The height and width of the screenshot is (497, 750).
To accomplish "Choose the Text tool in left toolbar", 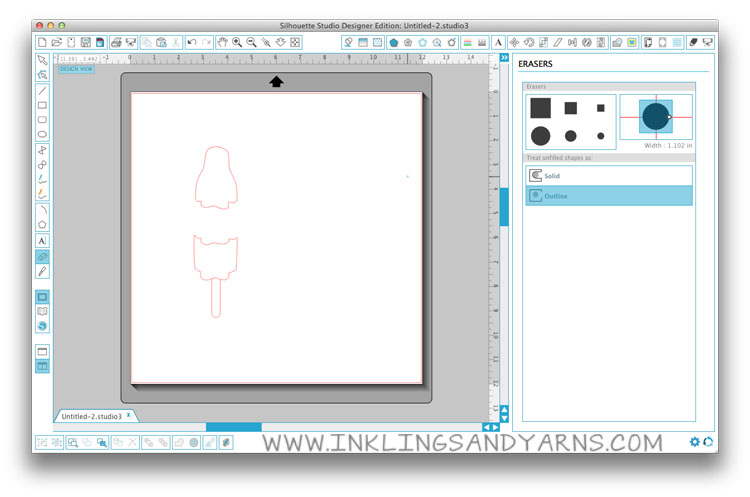I will (42, 241).
